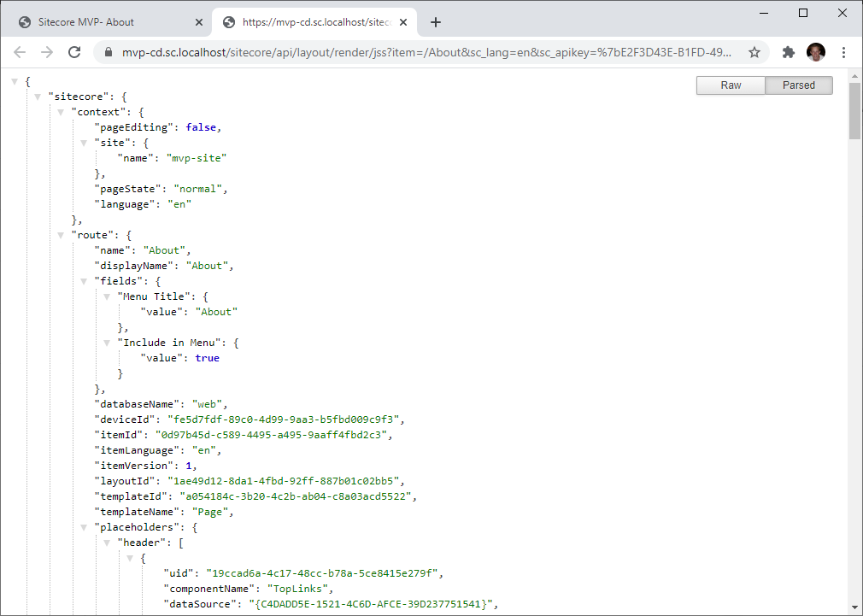Image resolution: width=863 pixels, height=616 pixels.
Task: Collapse the "Menu Title" node
Action: 108,296
